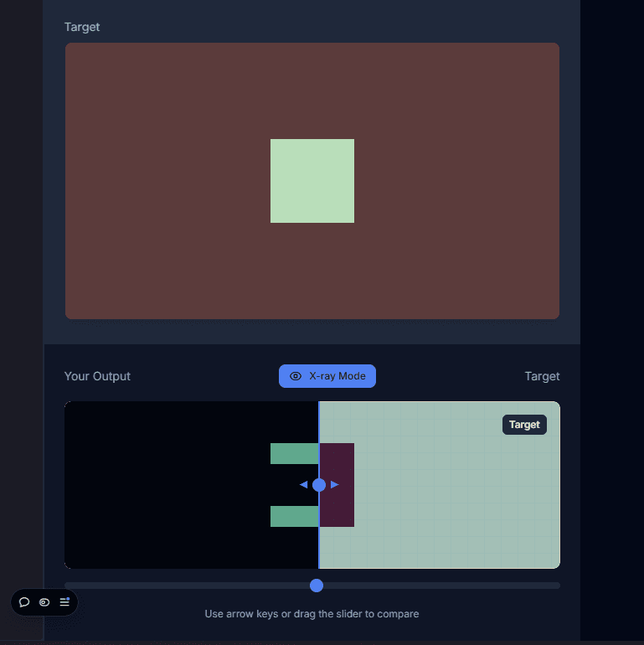Click the eye icon in floating toolbar
The height and width of the screenshot is (645, 644).
[x=44, y=602]
